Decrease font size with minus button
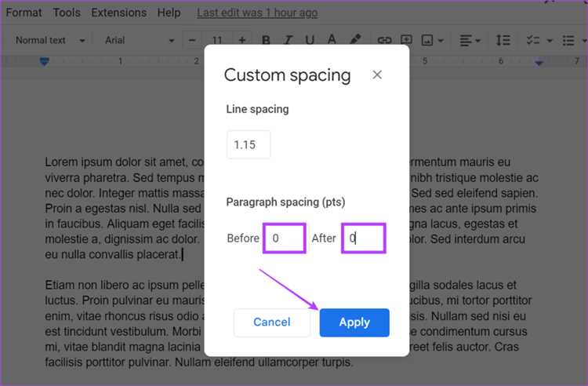The width and height of the screenshot is (588, 386). click(x=192, y=40)
